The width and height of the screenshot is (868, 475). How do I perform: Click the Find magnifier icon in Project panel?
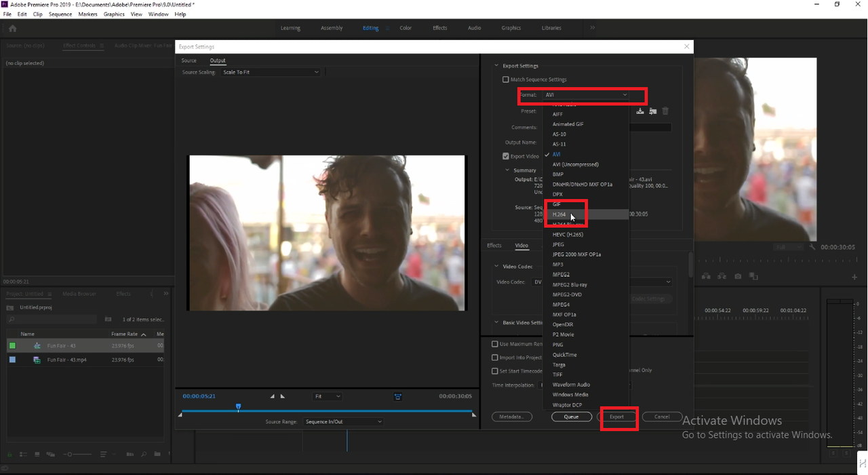(x=145, y=454)
